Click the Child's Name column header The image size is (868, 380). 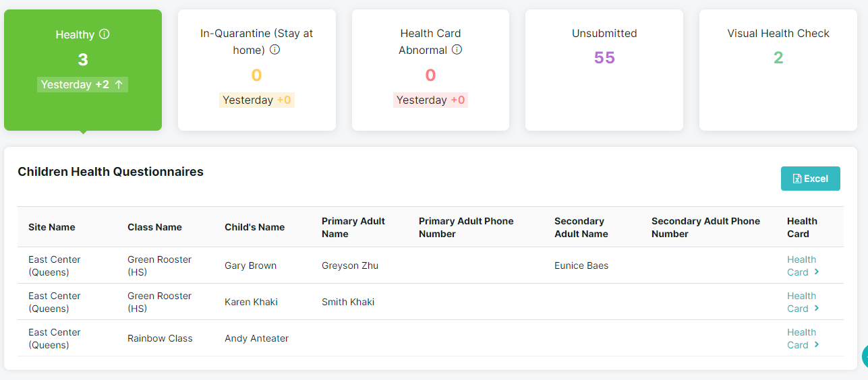pyautogui.click(x=255, y=227)
